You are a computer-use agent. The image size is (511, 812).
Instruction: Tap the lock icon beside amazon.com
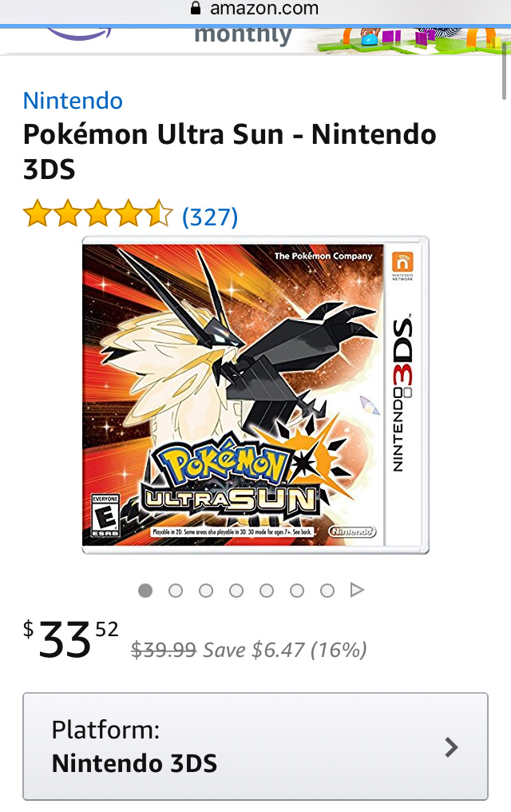point(196,8)
